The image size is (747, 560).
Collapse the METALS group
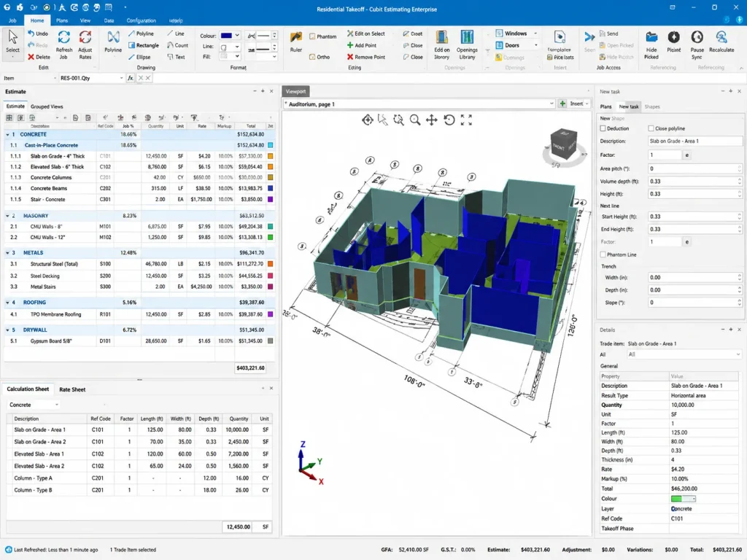coord(7,253)
